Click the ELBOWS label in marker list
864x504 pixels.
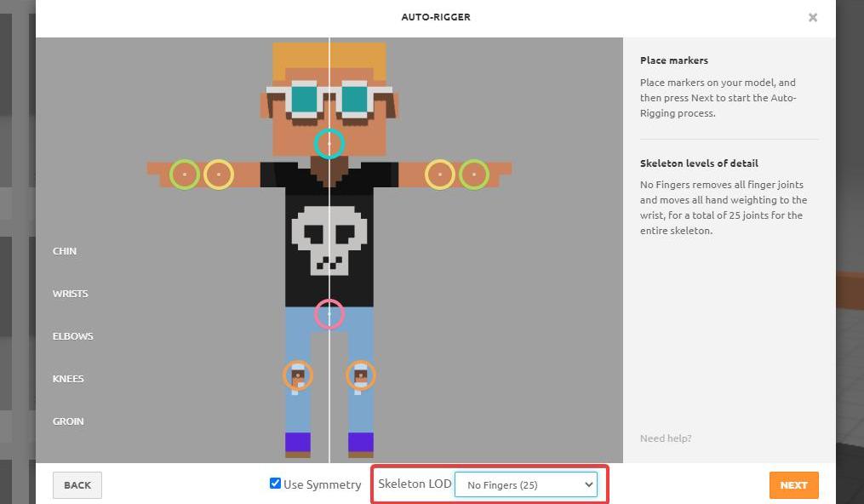[x=73, y=336]
